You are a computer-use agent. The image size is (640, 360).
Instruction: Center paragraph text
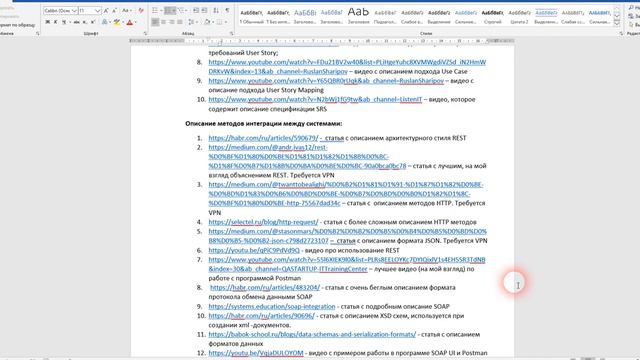point(163,22)
